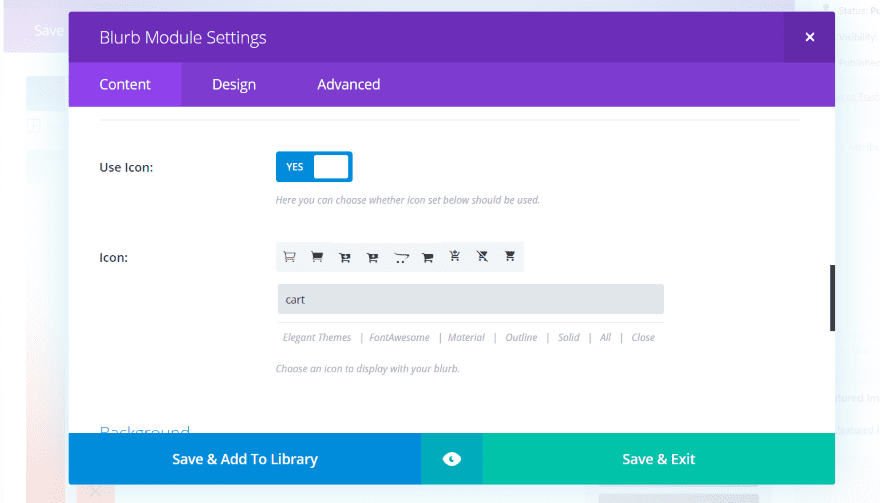The width and height of the screenshot is (880, 503).
Task: Click Save & Exit button
Action: (x=658, y=459)
